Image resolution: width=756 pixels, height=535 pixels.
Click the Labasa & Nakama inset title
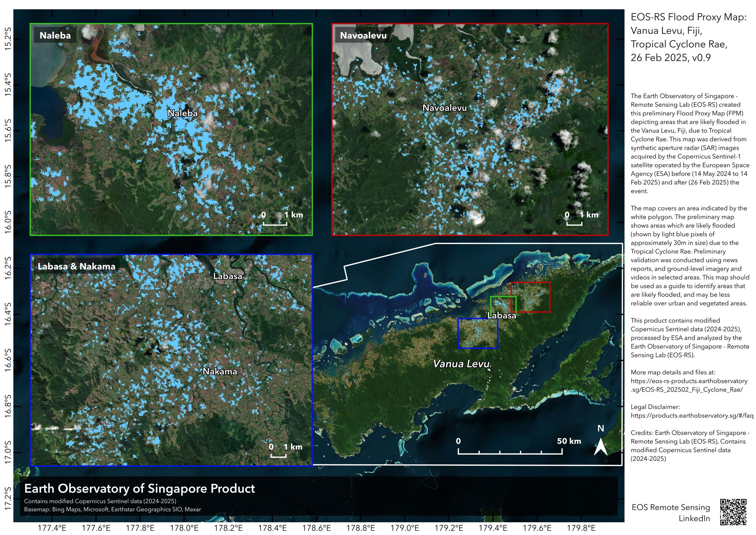[x=77, y=266]
